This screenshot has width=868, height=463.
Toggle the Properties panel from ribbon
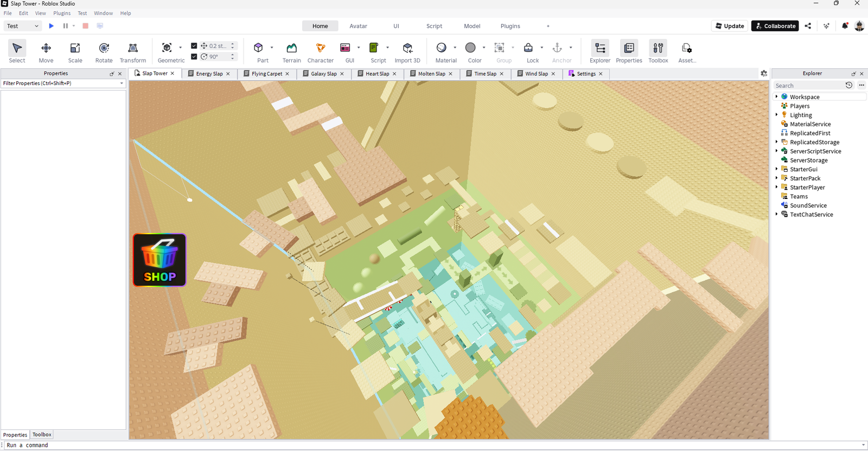[629, 52]
